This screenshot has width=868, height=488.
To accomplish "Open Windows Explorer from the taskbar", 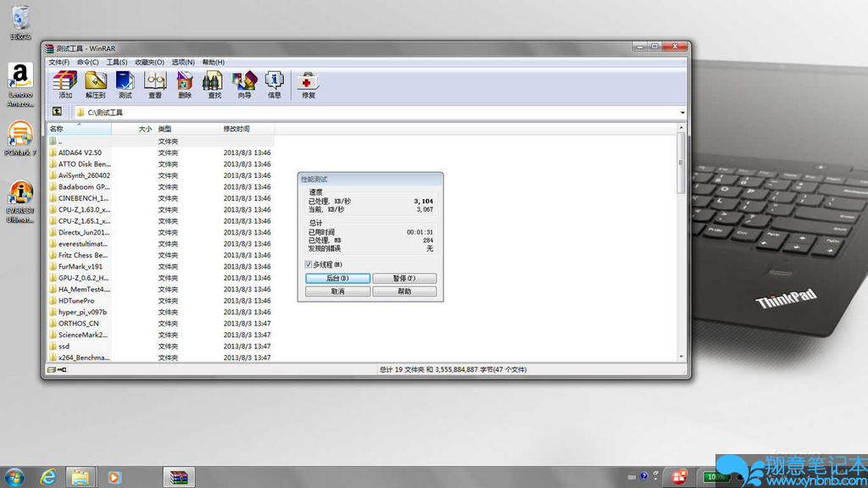I will (81, 477).
